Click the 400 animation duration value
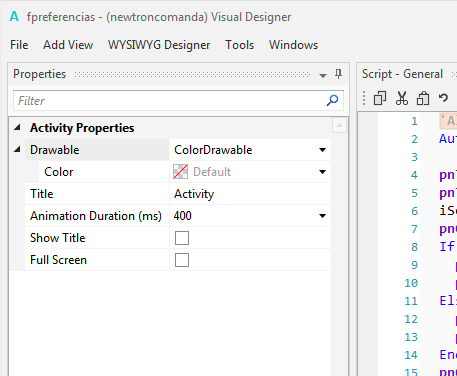 [x=183, y=216]
